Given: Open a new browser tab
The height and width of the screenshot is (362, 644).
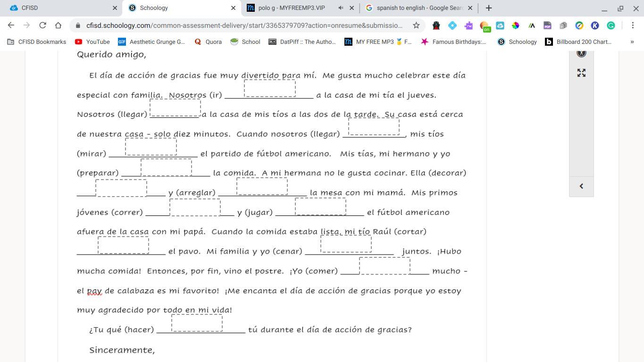Looking at the screenshot, I should pos(489,8).
